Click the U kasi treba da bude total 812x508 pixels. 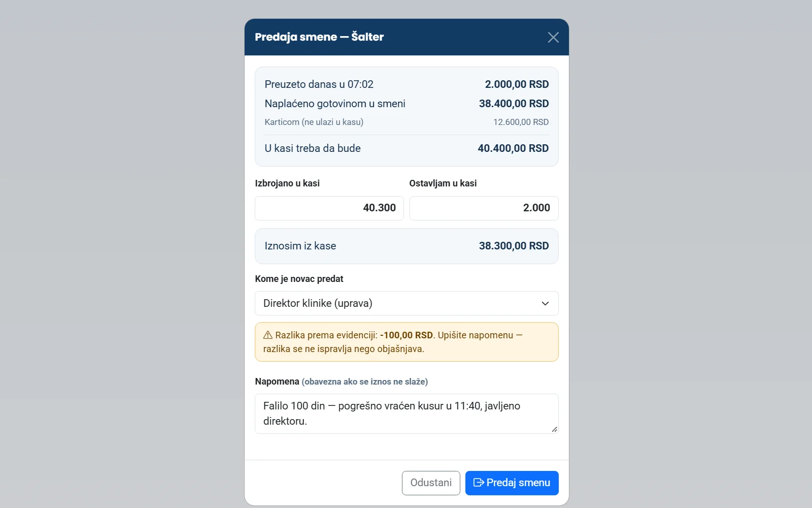(513, 148)
